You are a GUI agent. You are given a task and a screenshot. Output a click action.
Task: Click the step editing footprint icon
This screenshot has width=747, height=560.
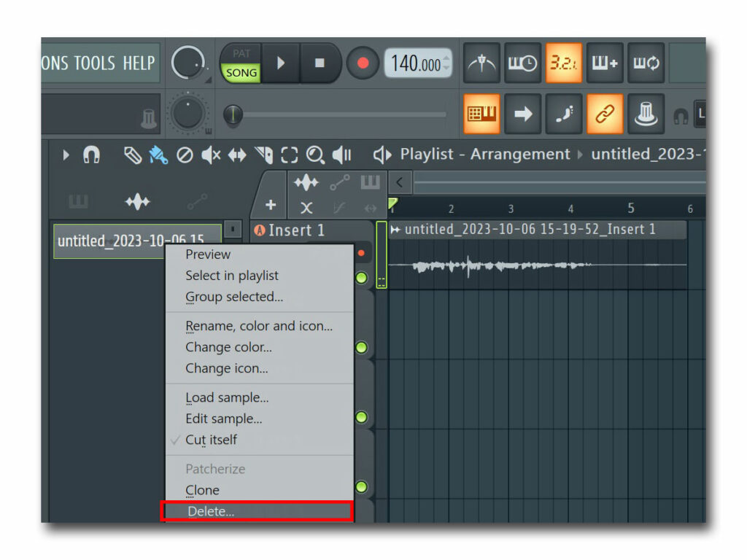click(564, 114)
